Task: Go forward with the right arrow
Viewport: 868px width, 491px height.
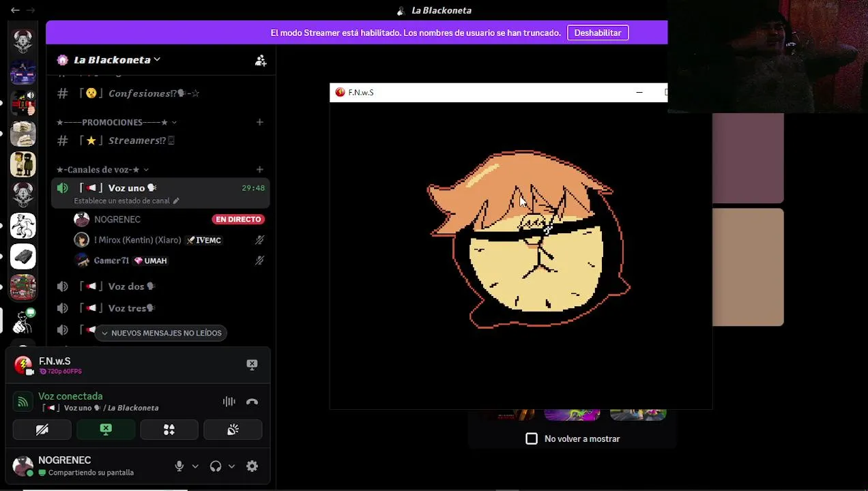Action: coord(31,10)
